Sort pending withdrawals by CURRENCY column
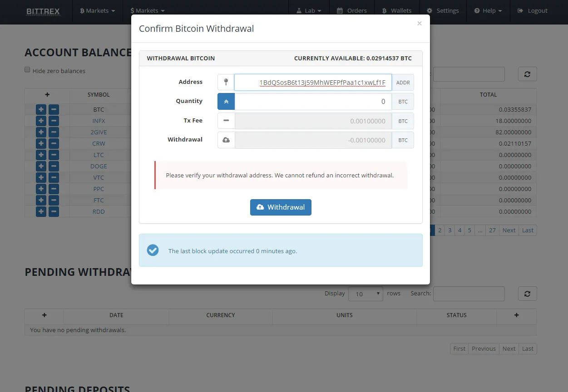The height and width of the screenshot is (392, 568). pos(221,315)
